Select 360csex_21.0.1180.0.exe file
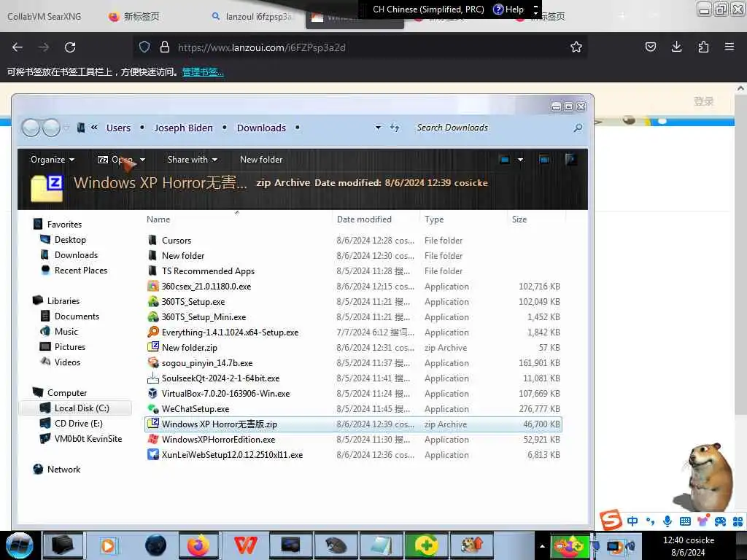 206,286
